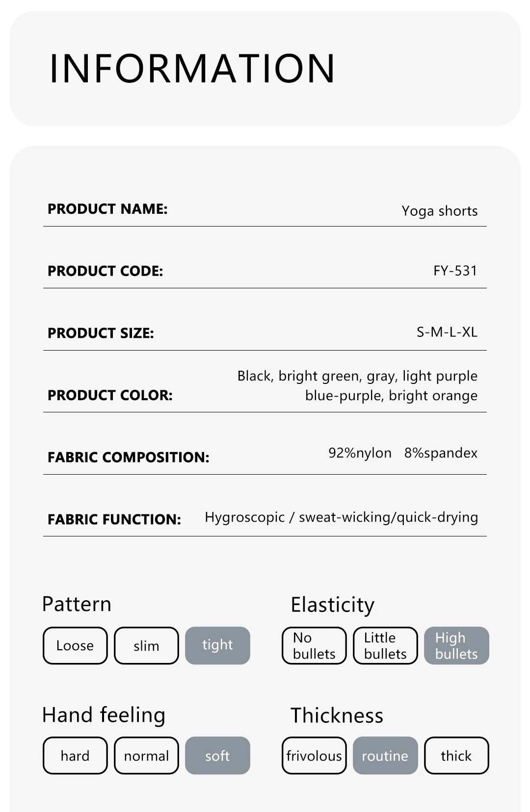Viewport: 530px width, 812px height.
Task: Select the hard hand feeling option
Action: tap(75, 756)
